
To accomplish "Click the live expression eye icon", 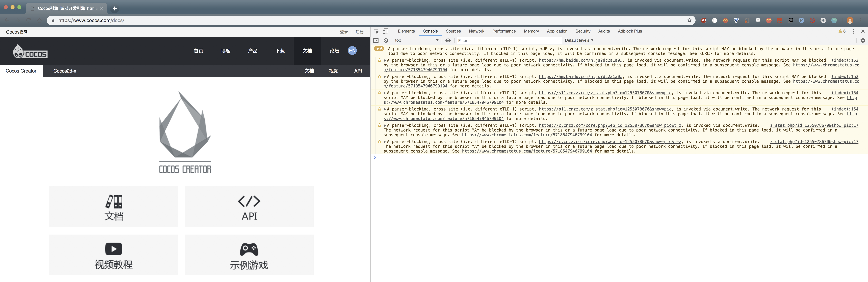I will coord(448,40).
